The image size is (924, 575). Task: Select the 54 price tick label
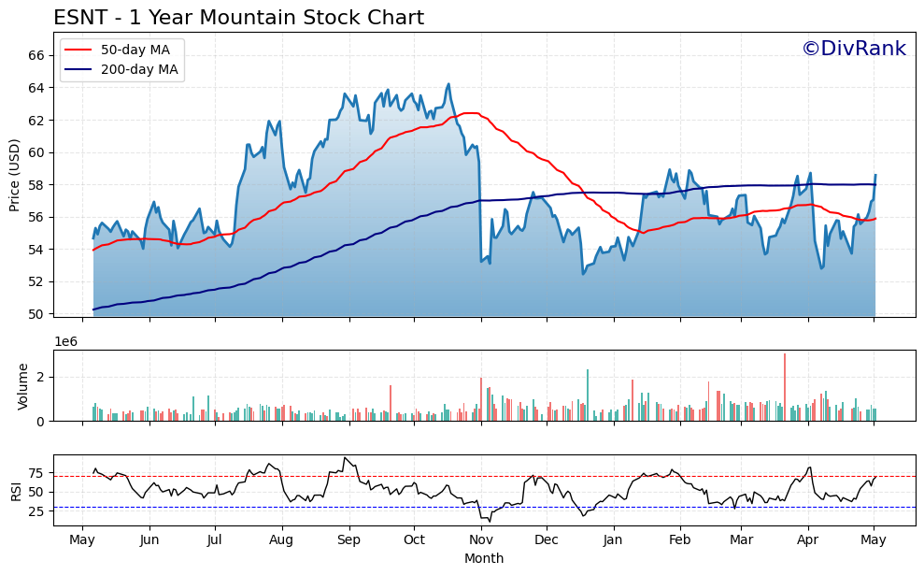pos(36,250)
